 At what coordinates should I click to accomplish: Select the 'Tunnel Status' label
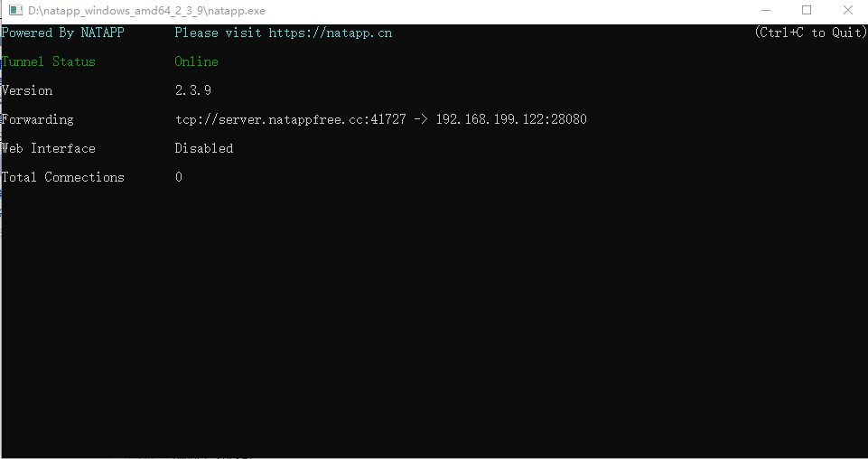click(48, 61)
